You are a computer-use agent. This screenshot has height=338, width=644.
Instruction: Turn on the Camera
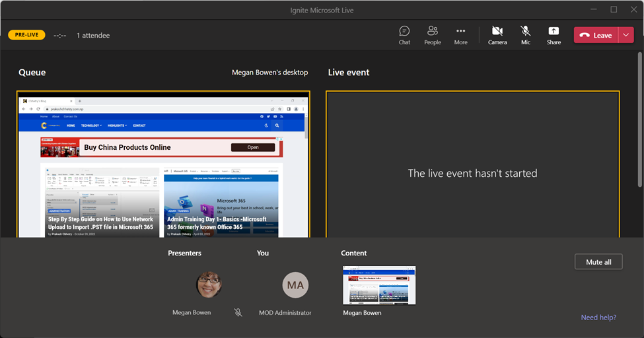pyautogui.click(x=497, y=36)
